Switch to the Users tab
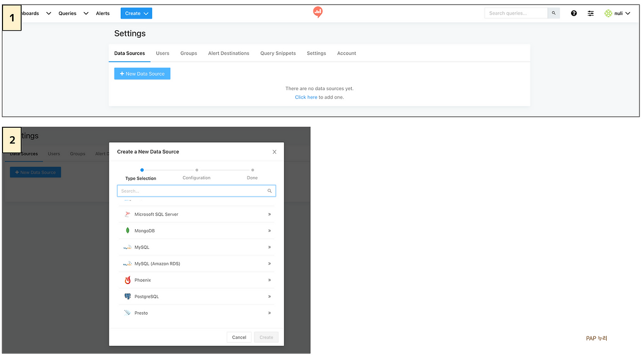 pos(163,53)
